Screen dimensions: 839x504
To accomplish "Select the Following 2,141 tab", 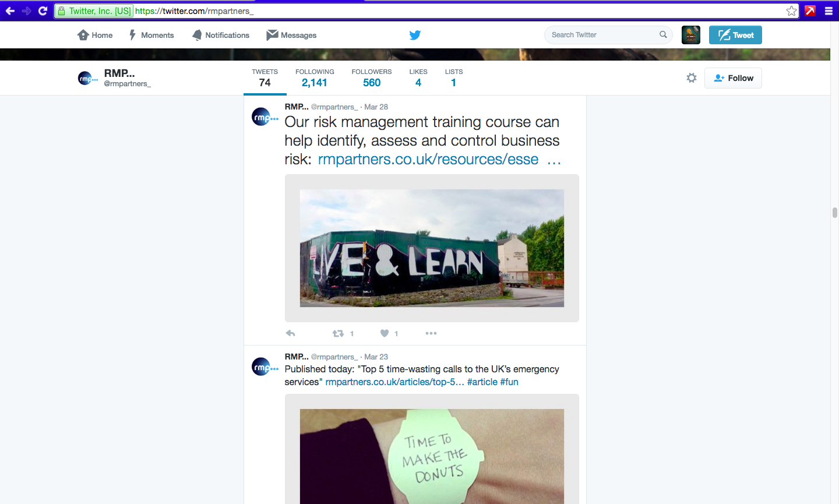I will click(x=315, y=77).
